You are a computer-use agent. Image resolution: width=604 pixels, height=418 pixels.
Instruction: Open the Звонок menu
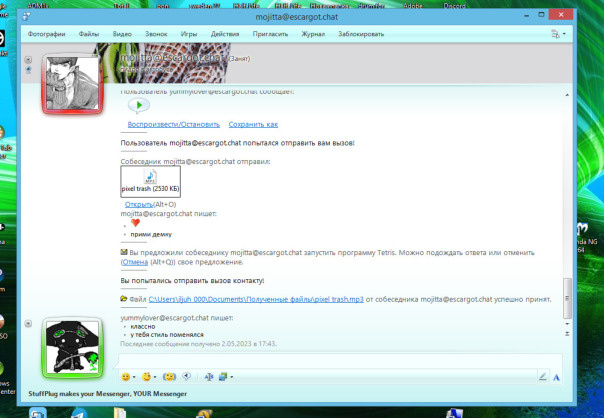(x=156, y=34)
